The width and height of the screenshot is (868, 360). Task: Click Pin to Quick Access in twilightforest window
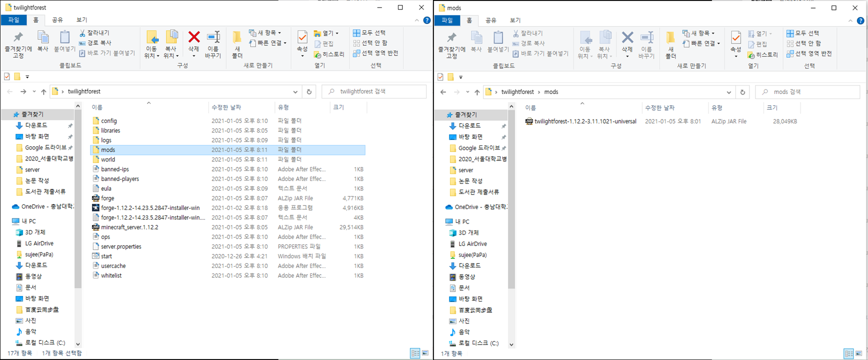pyautogui.click(x=18, y=44)
